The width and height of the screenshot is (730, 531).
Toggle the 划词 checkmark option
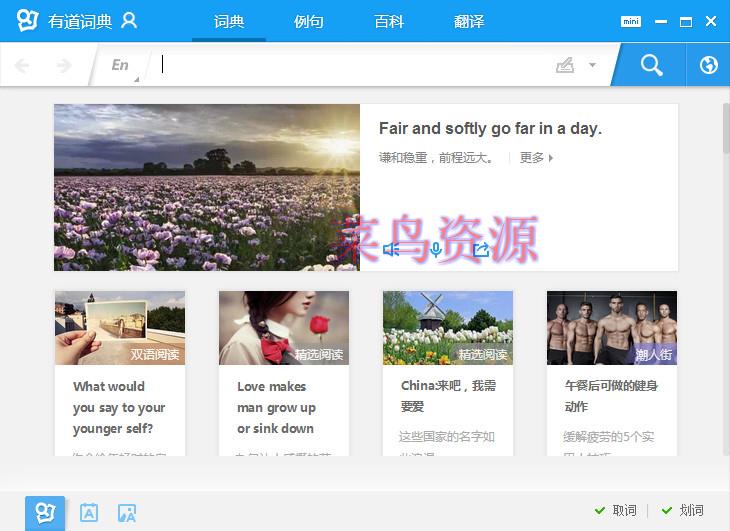coord(683,511)
